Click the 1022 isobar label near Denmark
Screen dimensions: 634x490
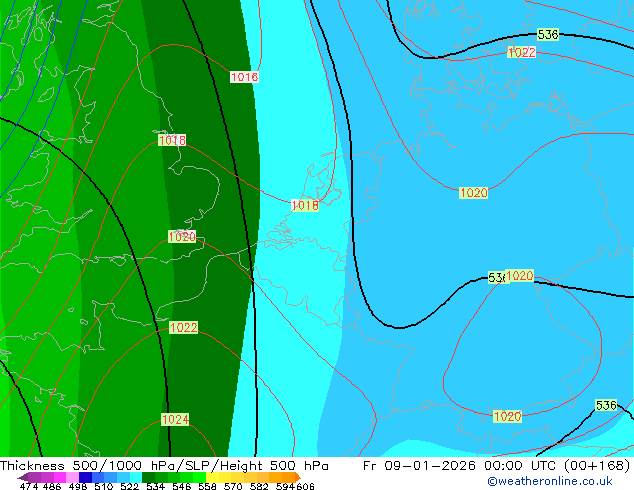coord(522,52)
